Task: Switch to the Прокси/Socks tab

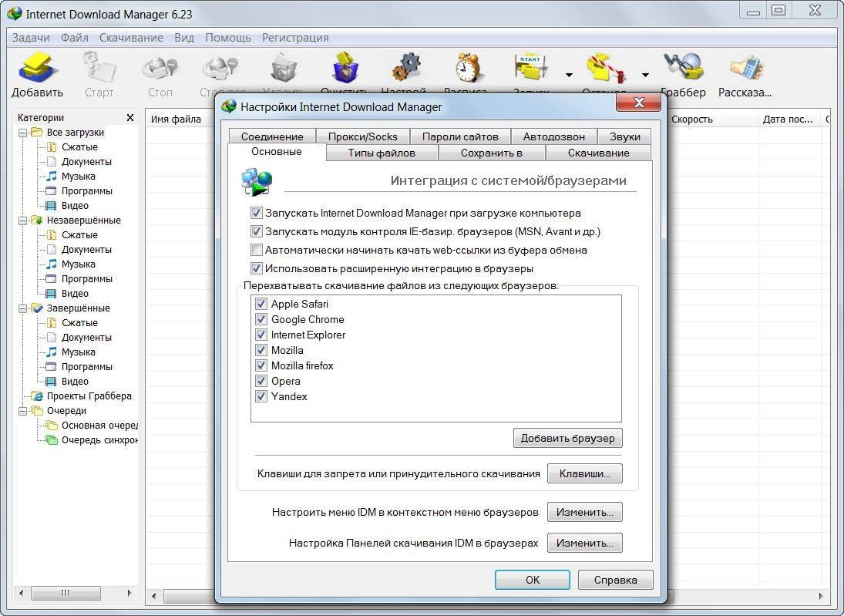Action: coord(363,136)
